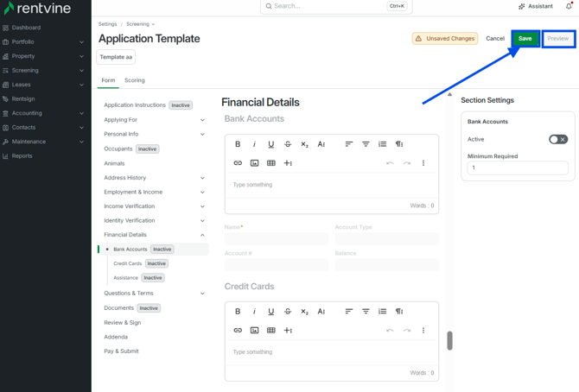Screen dimensions: 579x392
Task: Open Dashboard in the sidebar
Action: click(x=26, y=28)
